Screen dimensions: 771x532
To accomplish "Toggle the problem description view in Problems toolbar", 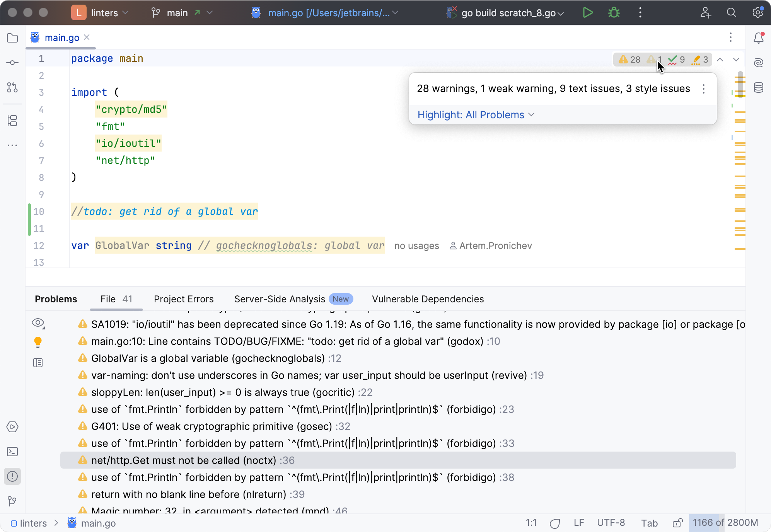I will click(38, 363).
